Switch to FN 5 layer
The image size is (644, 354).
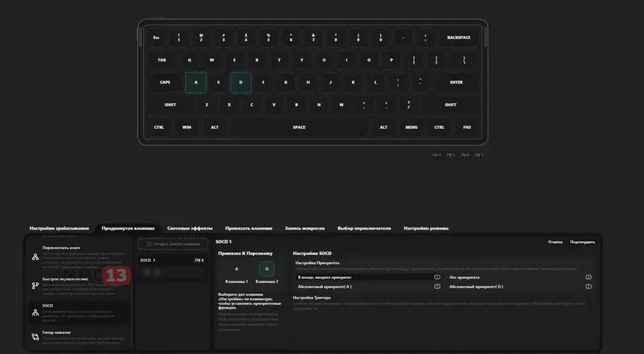(x=451, y=155)
